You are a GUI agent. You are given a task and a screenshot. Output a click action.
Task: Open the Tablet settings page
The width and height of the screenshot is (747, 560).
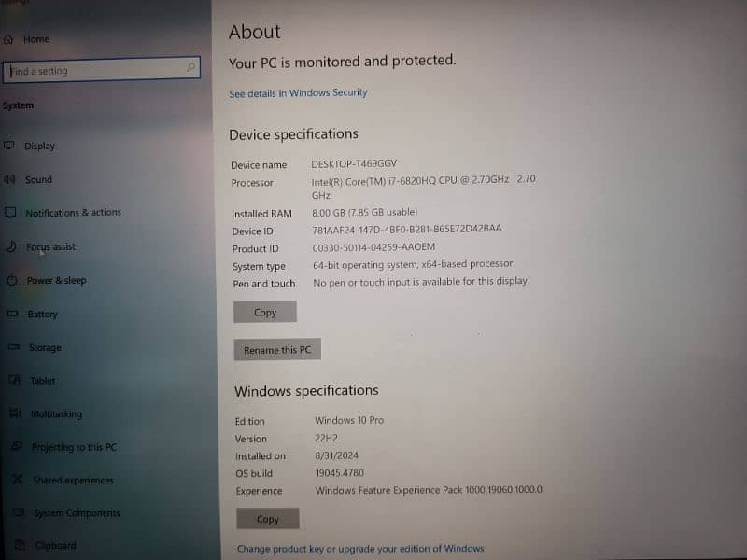point(43,381)
